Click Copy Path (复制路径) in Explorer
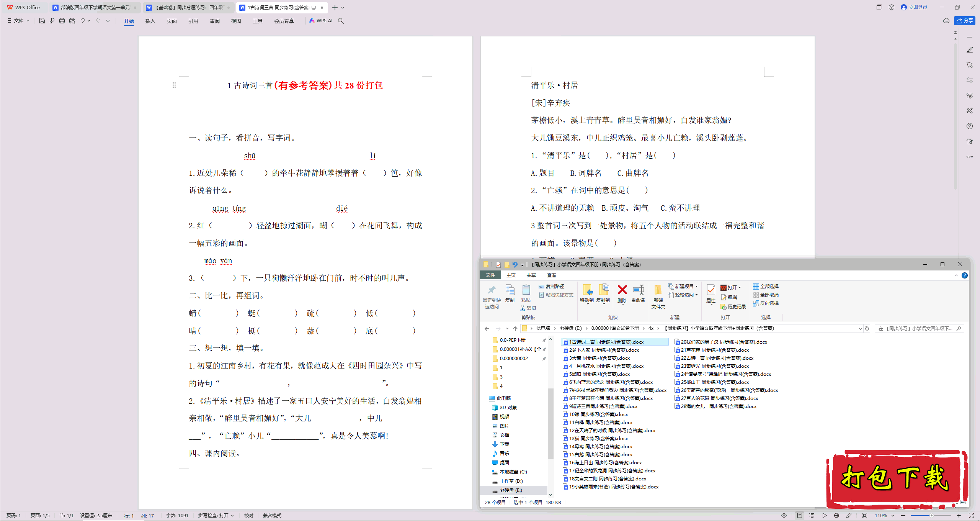 tap(551, 287)
